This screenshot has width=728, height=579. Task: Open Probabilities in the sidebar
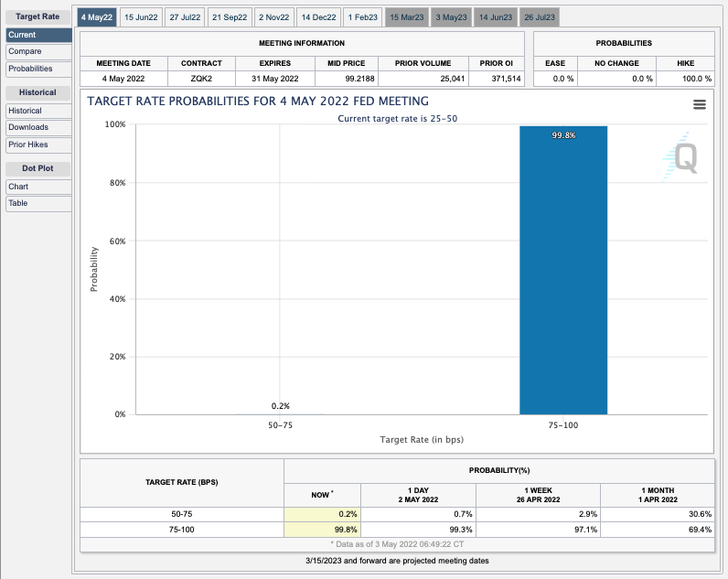point(39,69)
